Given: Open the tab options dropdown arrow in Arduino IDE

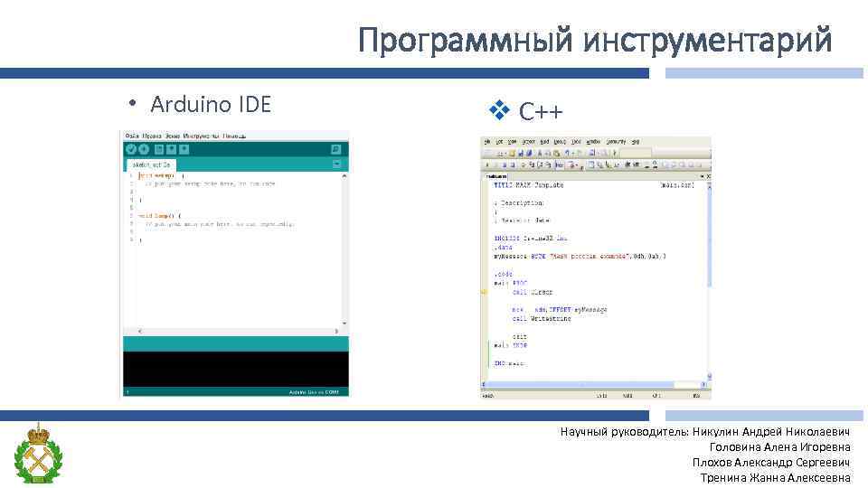Looking at the screenshot, I should click(336, 164).
